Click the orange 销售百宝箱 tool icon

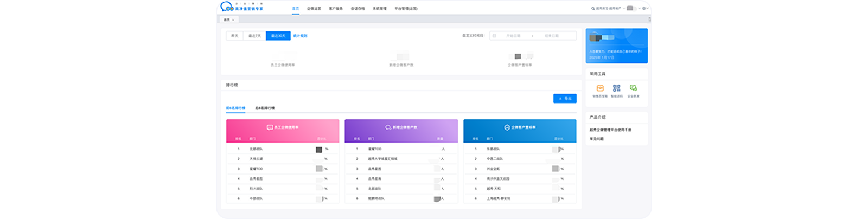tap(600, 88)
